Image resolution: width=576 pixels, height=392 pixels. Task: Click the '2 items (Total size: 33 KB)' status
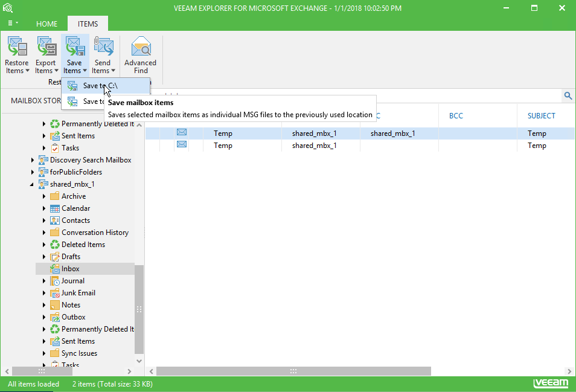click(112, 384)
